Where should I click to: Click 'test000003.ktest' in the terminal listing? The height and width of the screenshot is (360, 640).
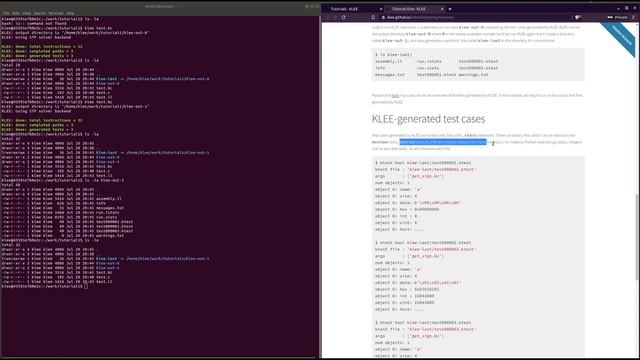(x=114, y=231)
